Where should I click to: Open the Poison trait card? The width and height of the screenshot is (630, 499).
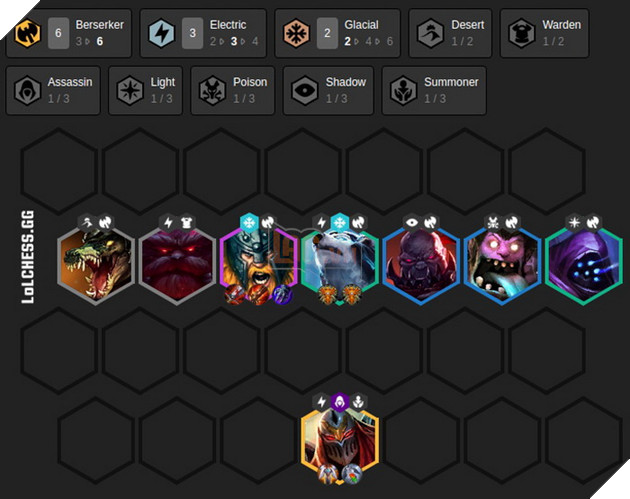233,91
